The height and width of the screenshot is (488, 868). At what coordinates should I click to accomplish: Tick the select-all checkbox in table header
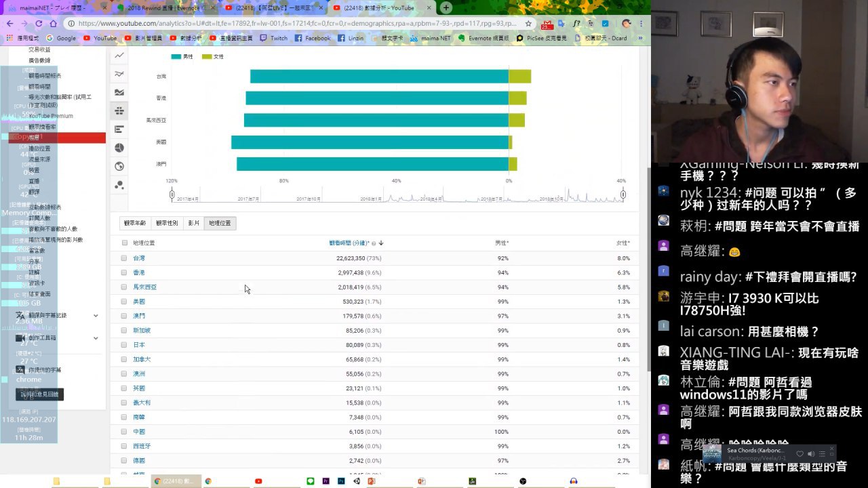tap(125, 243)
